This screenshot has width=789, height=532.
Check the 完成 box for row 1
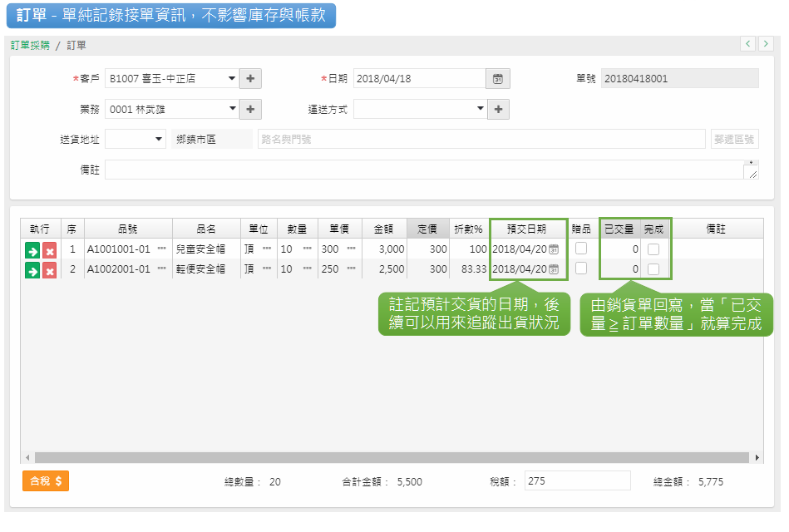(654, 249)
